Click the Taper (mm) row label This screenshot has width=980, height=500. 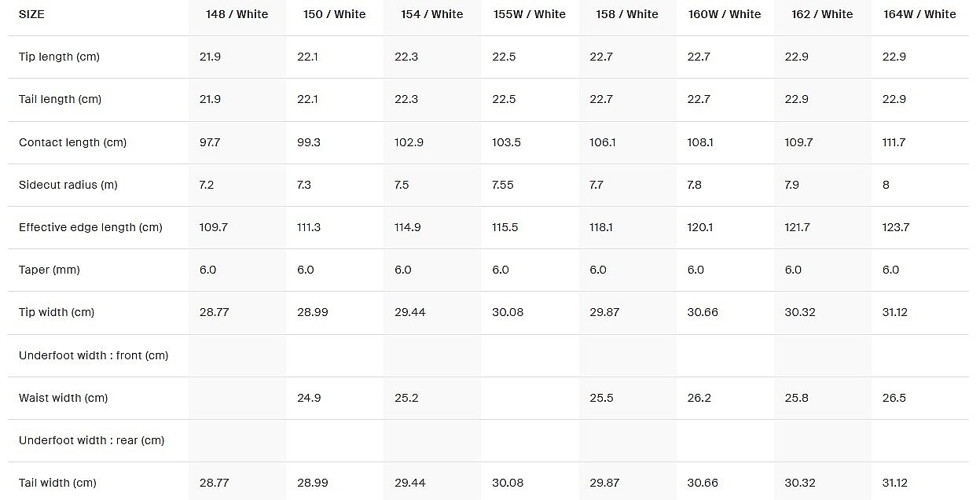pyautogui.click(x=50, y=270)
